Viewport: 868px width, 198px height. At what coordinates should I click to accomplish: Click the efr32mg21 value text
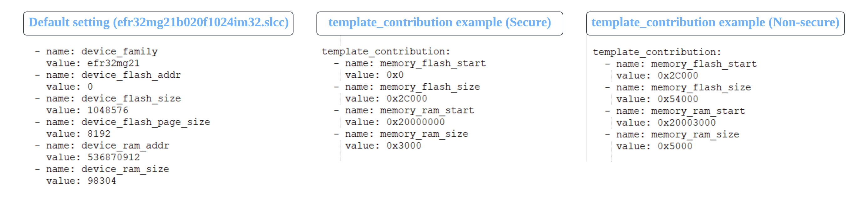[113, 63]
